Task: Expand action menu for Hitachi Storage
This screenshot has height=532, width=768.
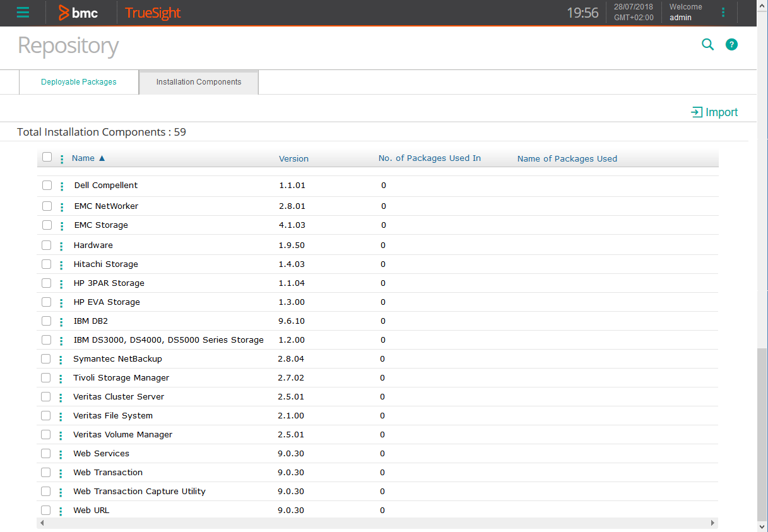Action: (x=61, y=265)
